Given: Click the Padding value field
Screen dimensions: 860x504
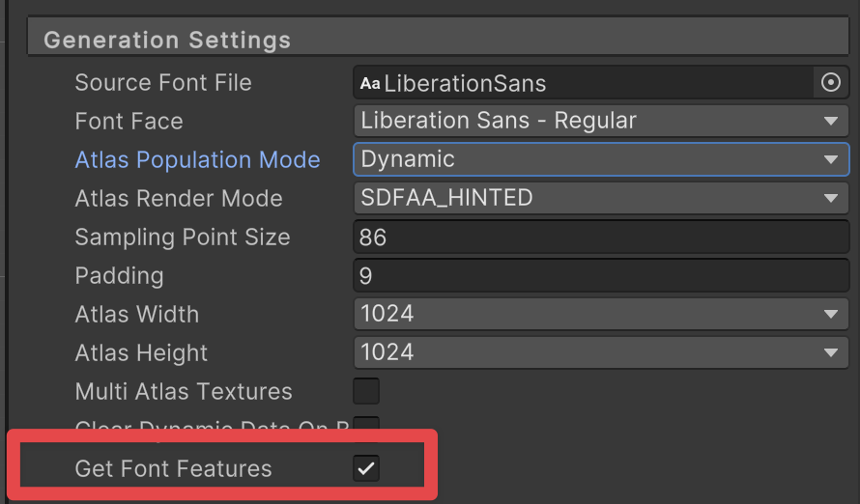Looking at the screenshot, I should coord(600,275).
